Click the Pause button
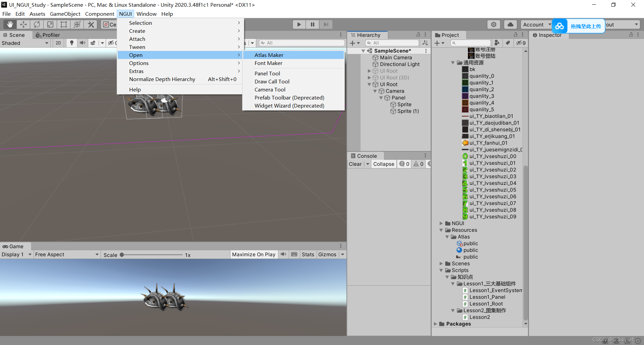The image size is (644, 345). (x=312, y=24)
